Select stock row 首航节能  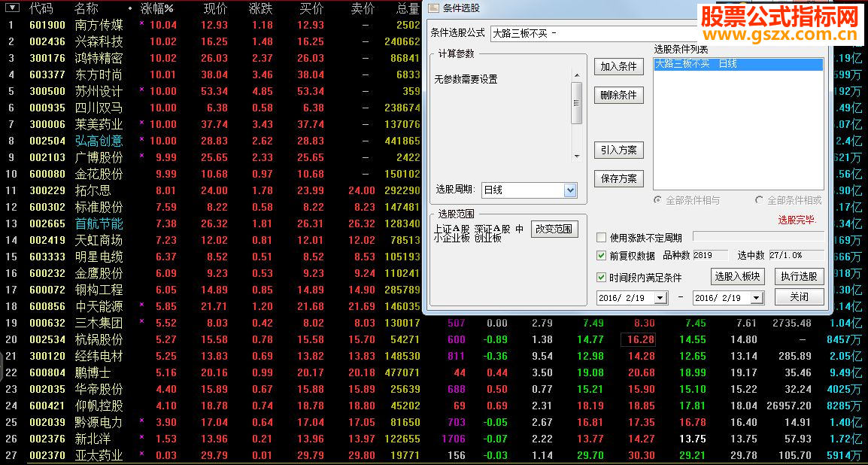[x=212, y=224]
